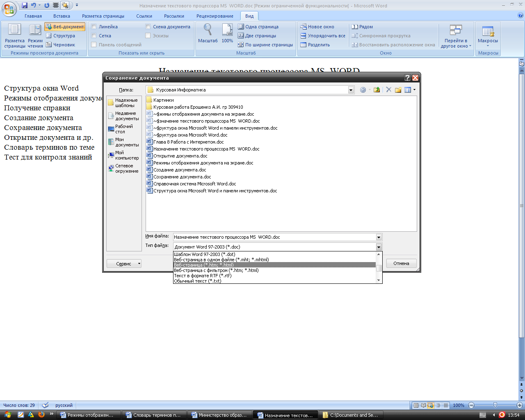This screenshot has width=525, height=420.
Task: Choose Одна страница zoom option
Action: [258, 27]
